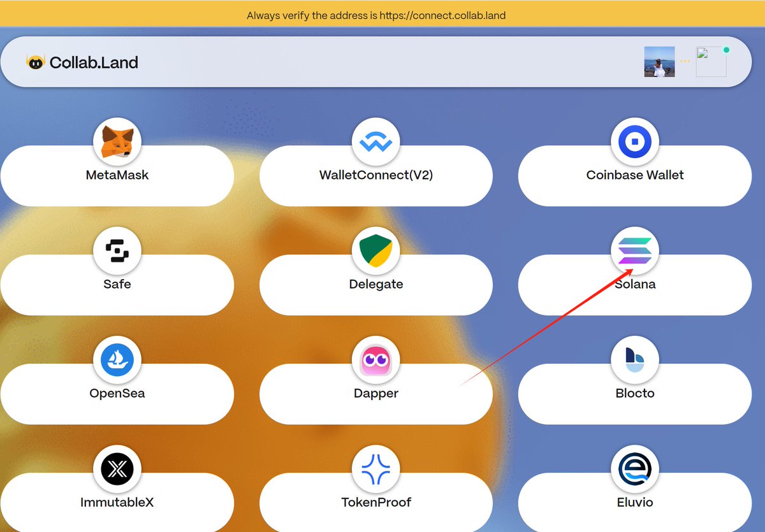Screen dimensions: 765x532
Task: Click the WalletConnect blue wave icon
Action: (376, 142)
